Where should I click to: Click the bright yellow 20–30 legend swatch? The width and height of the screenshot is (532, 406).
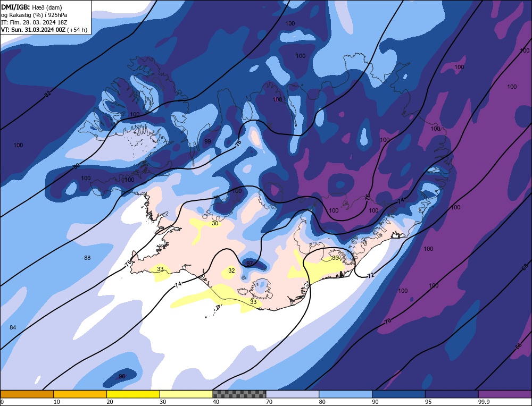133,394
